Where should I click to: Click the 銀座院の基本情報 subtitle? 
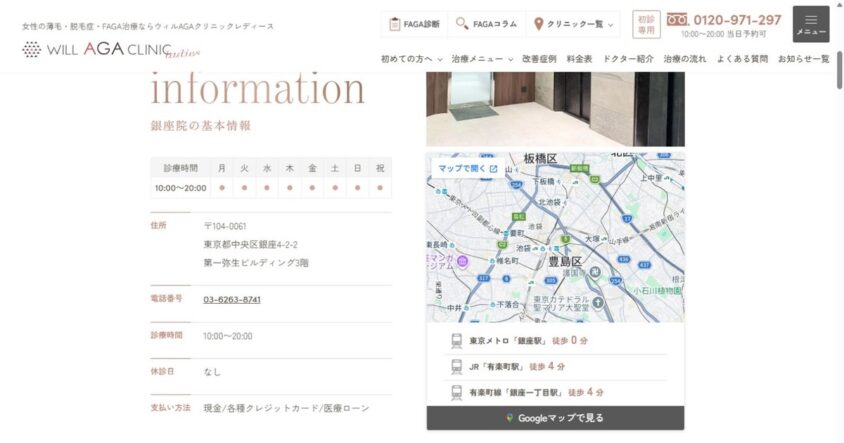coord(201,125)
